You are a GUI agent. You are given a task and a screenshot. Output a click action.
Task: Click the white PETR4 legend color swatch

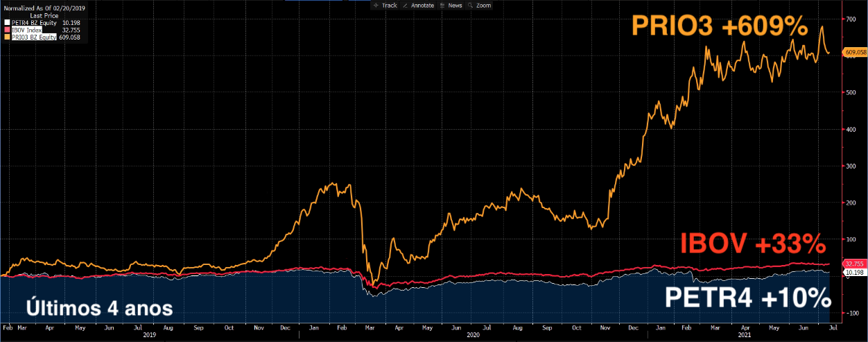pos(8,22)
